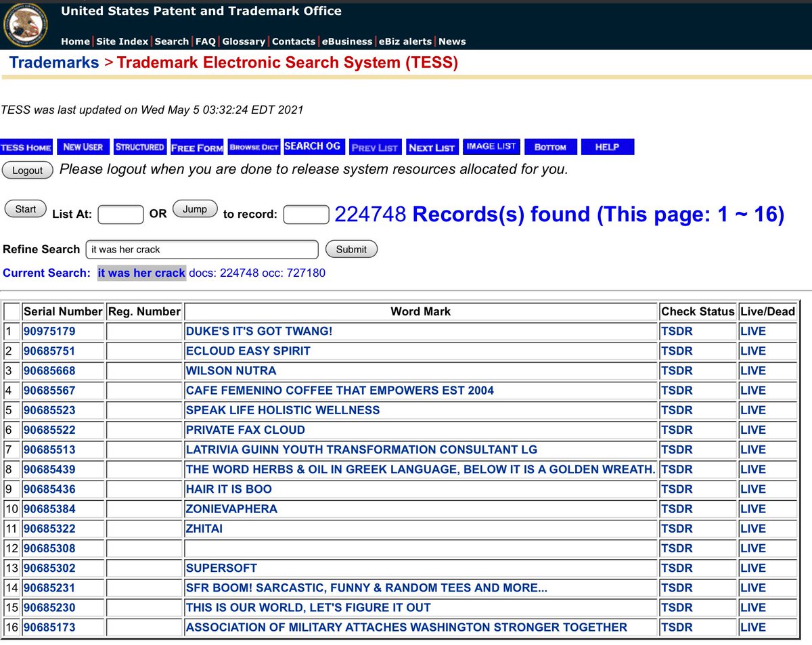This screenshot has width=812, height=645.
Task: Go to the Search navigation link
Action: [x=172, y=41]
